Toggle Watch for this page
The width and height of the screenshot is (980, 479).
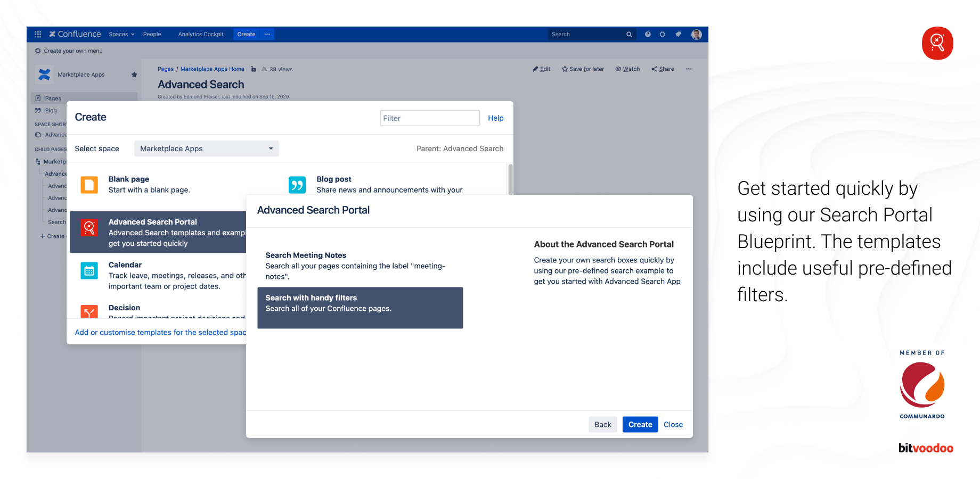click(x=627, y=69)
